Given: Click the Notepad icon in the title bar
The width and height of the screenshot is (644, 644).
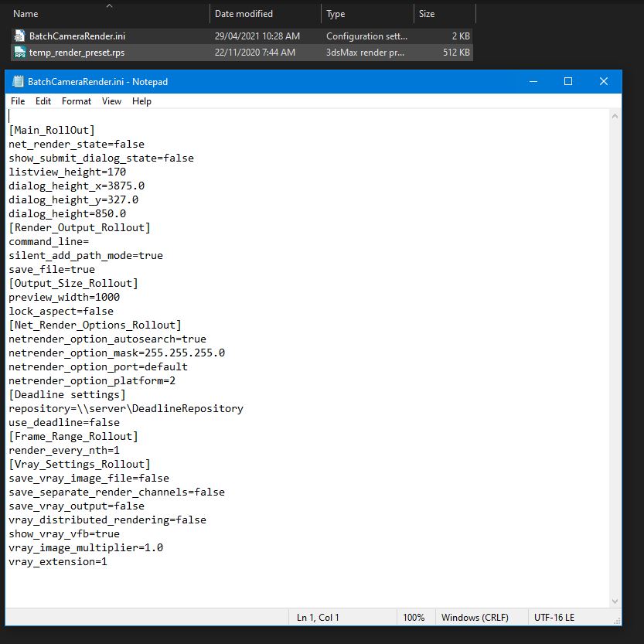Looking at the screenshot, I should click(18, 81).
